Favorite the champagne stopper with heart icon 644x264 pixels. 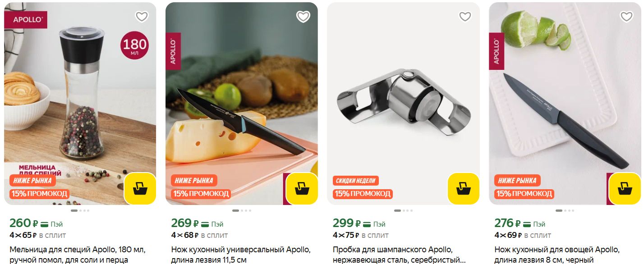[x=465, y=17]
